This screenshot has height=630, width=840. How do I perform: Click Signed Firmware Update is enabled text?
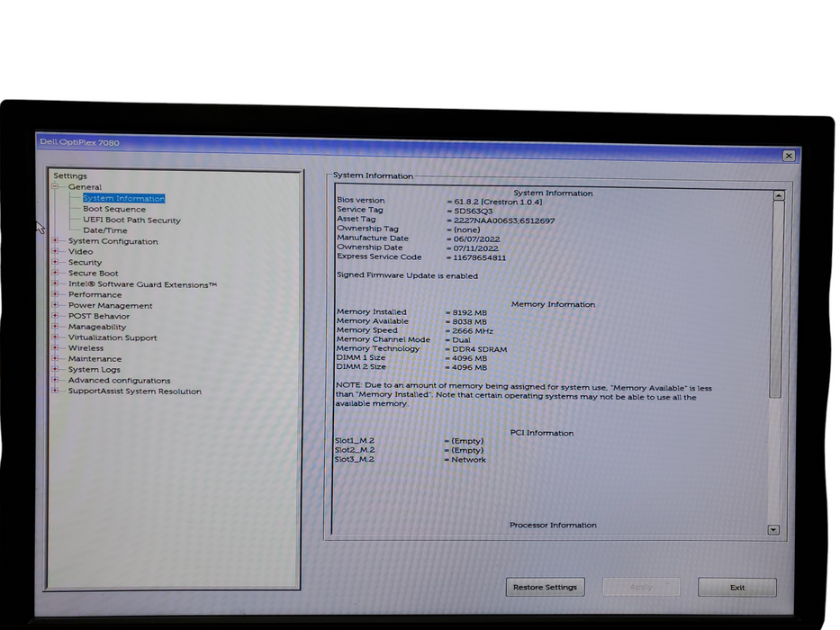(407, 276)
